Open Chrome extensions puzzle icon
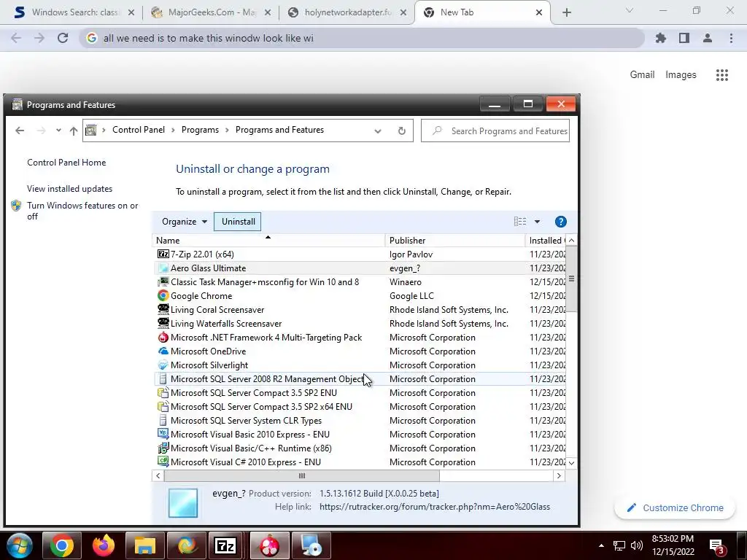 coord(661,38)
